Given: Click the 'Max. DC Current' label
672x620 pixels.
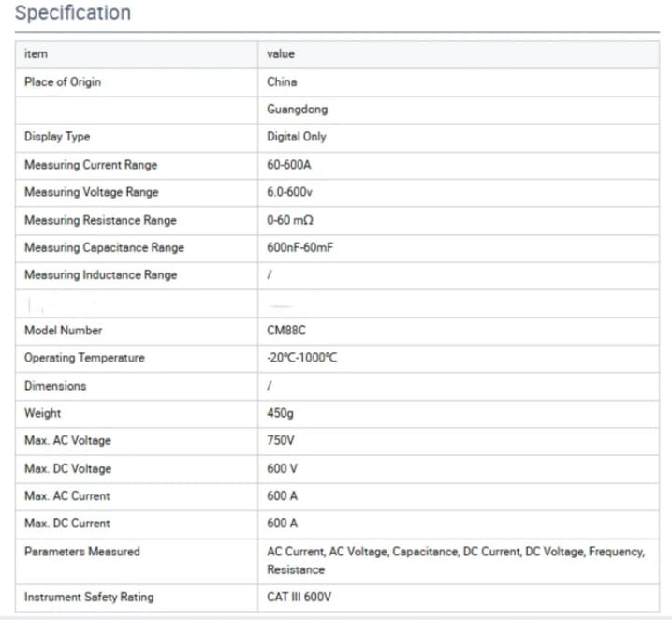Looking at the screenshot, I should tap(67, 524).
